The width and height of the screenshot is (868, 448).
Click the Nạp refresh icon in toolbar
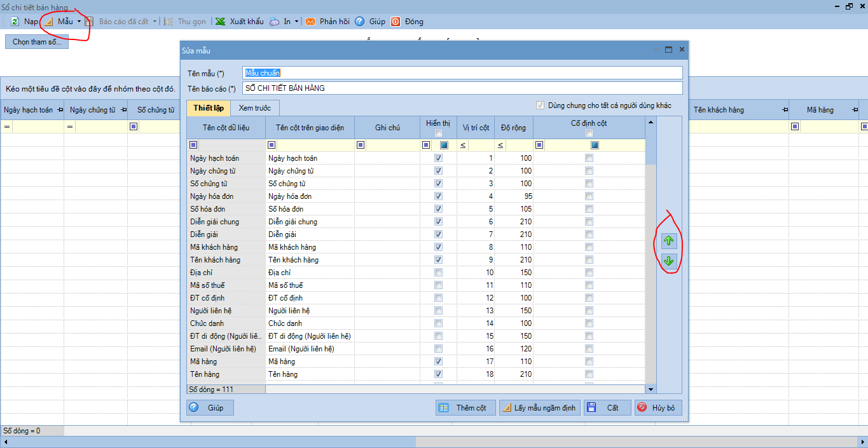[15, 22]
